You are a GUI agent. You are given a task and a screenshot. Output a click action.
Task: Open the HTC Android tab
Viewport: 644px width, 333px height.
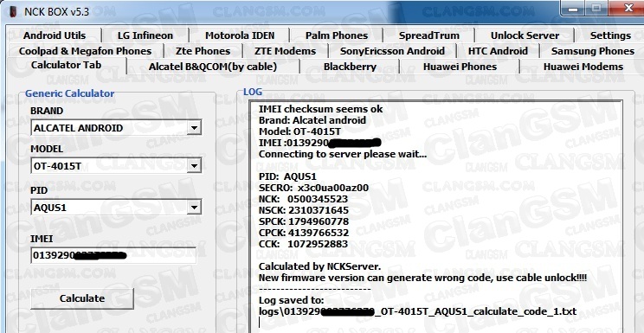498,51
